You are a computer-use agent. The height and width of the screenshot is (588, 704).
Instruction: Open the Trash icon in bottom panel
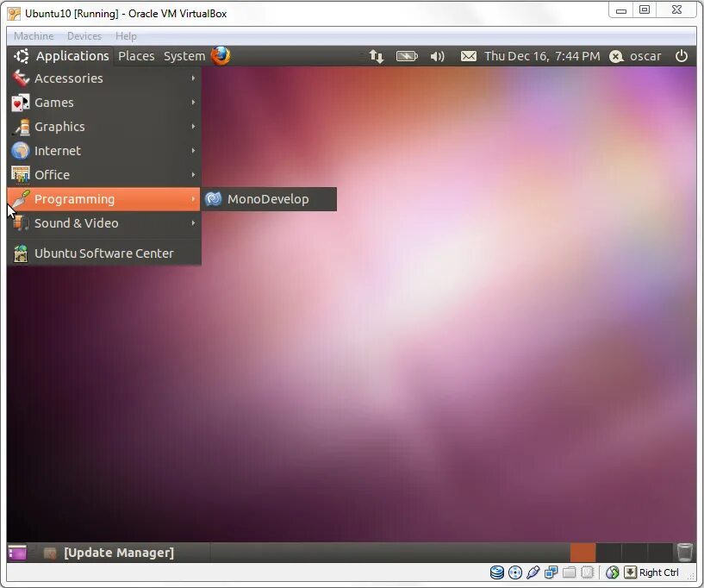(684, 553)
